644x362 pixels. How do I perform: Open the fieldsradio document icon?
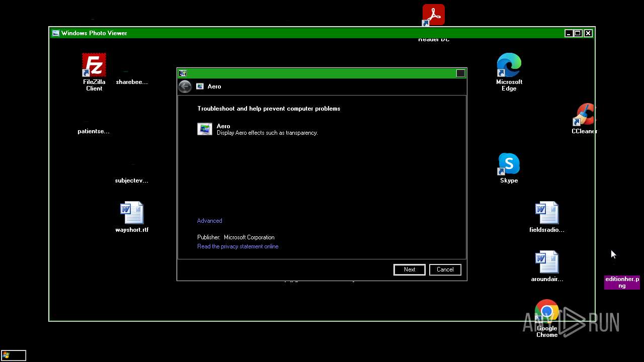546,213
